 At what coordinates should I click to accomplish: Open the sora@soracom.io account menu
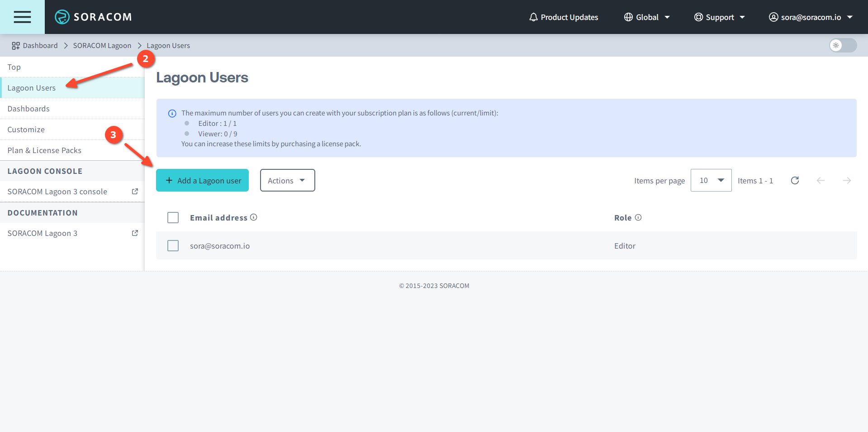coord(811,17)
